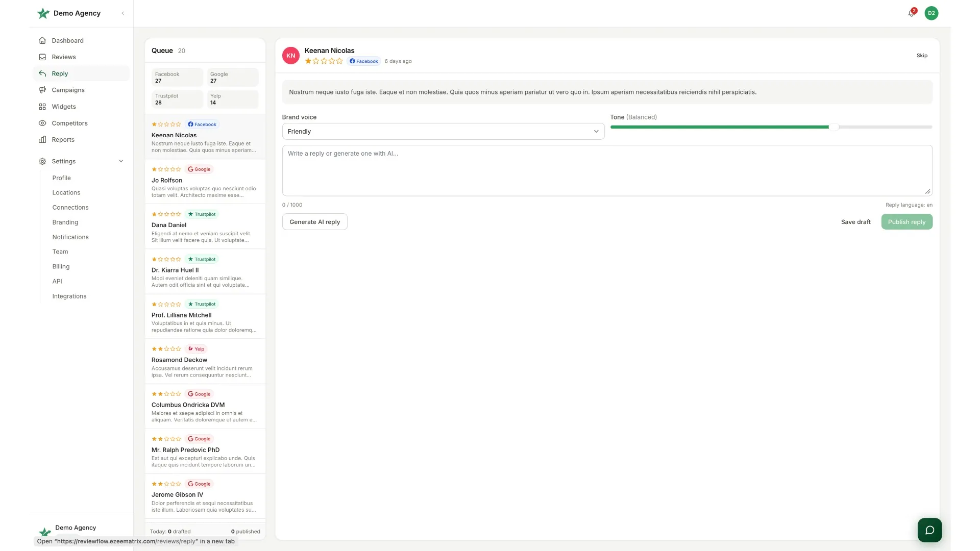The height and width of the screenshot is (551, 980).
Task: Select Jo Rolfson review in queue
Action: pos(205,182)
